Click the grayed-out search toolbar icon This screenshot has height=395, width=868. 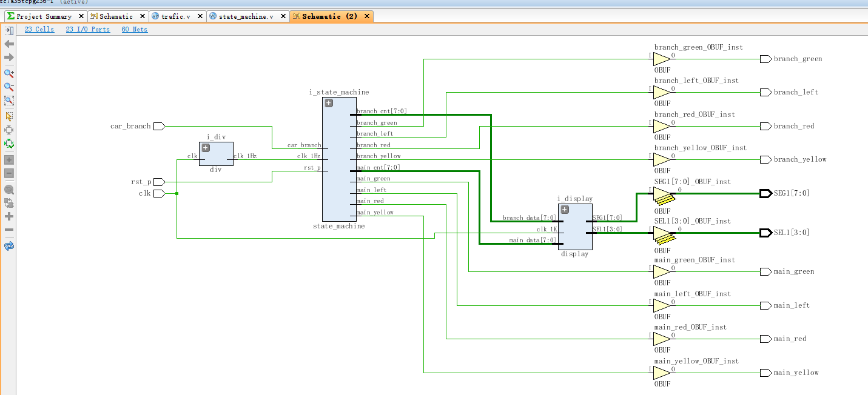click(9, 188)
